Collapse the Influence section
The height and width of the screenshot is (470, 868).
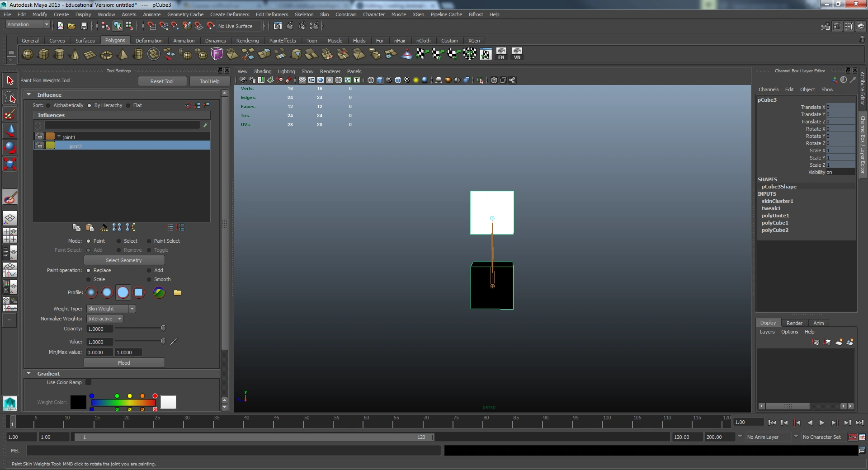[x=29, y=95]
